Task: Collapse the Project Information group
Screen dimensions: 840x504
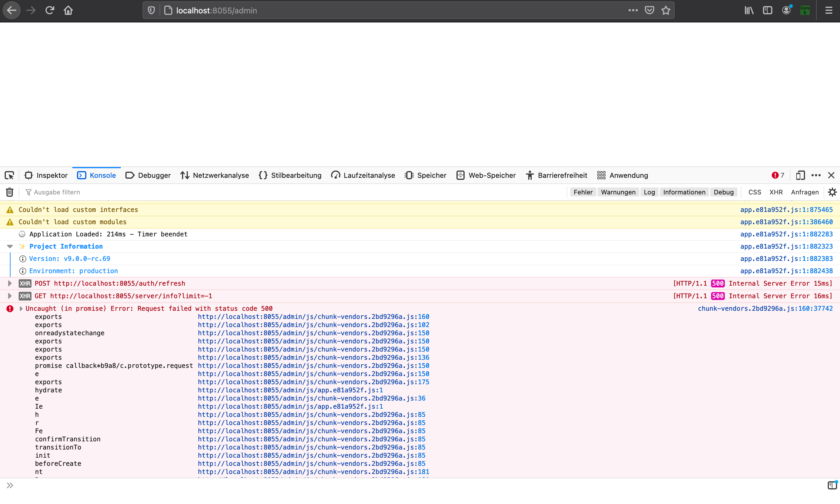Action: [x=10, y=247]
